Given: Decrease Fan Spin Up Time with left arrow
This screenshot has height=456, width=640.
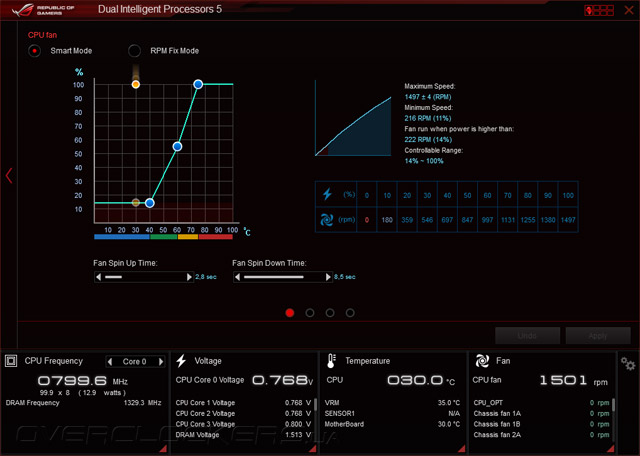Looking at the screenshot, I should pos(98,277).
